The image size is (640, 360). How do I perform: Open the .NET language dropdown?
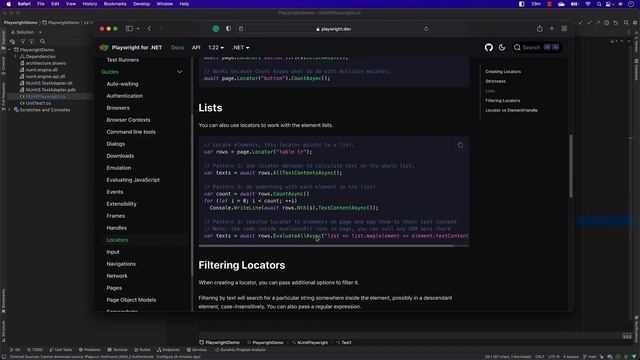(x=241, y=47)
